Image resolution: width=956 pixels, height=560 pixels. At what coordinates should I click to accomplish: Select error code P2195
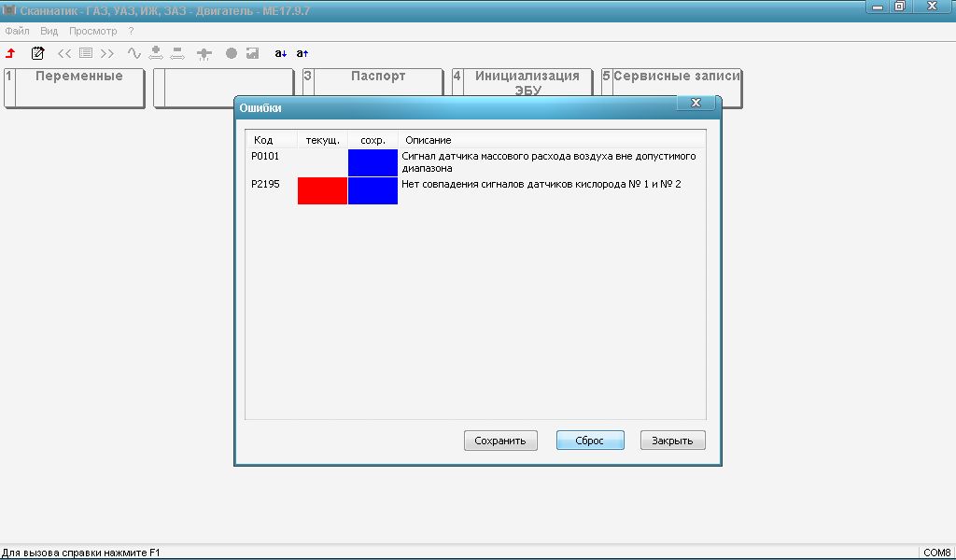click(265, 184)
